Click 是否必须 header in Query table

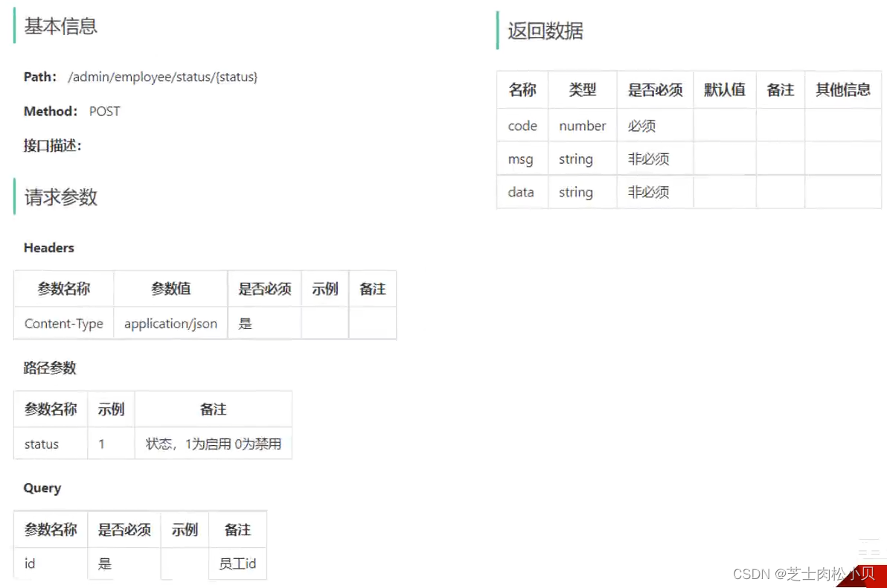[x=124, y=530]
